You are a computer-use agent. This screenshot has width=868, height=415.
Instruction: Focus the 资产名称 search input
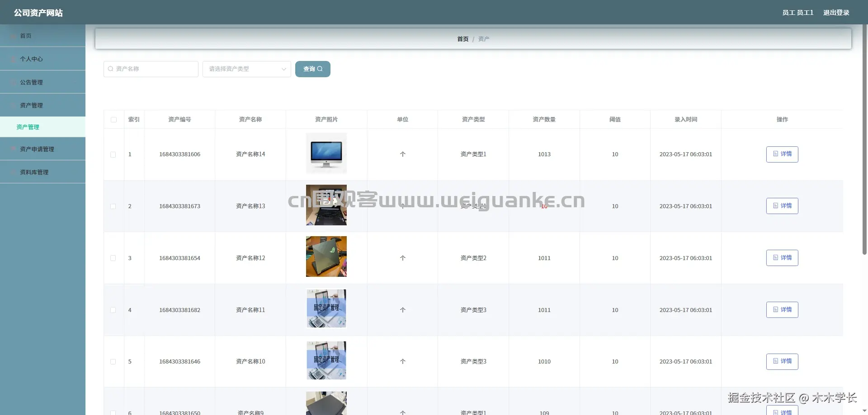click(151, 69)
